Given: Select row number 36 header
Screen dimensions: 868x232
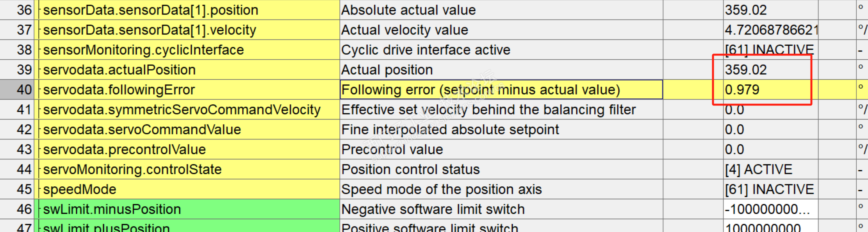Looking at the screenshot, I should click(18, 10).
